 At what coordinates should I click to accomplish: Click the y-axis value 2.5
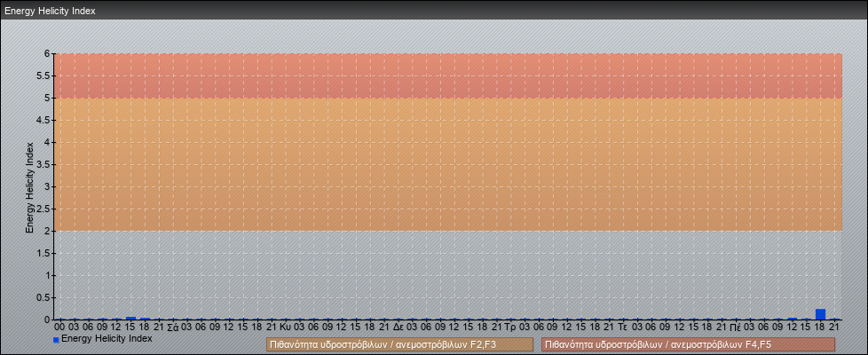(x=43, y=209)
